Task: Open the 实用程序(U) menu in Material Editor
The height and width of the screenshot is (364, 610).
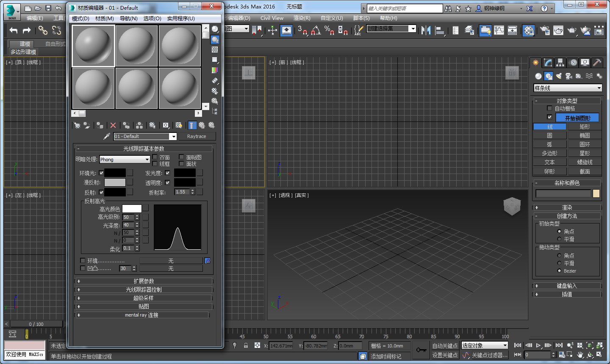Action: point(181,19)
